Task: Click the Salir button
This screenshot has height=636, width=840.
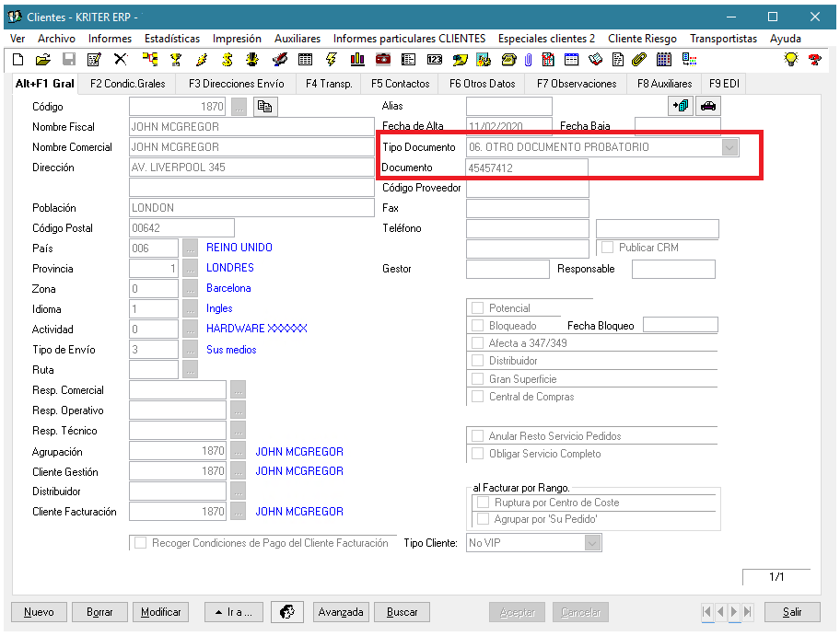Action: click(792, 612)
